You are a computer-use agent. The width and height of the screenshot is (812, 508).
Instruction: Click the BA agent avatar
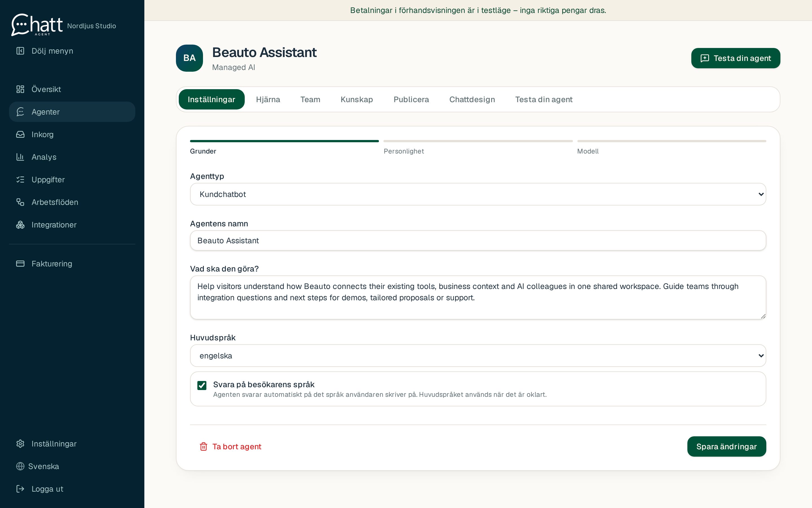(x=189, y=58)
